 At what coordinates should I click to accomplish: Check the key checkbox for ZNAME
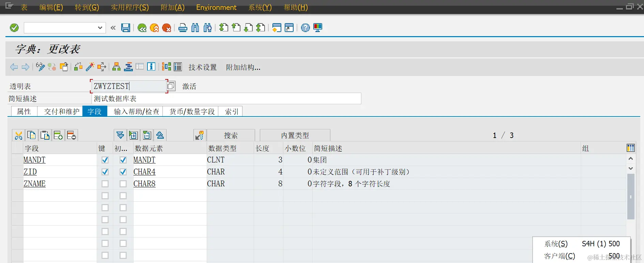105,184
